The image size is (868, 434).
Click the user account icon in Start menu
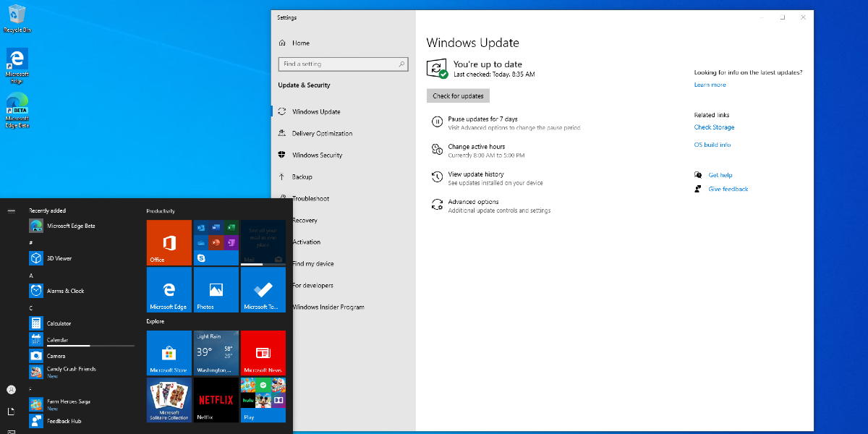point(11,389)
